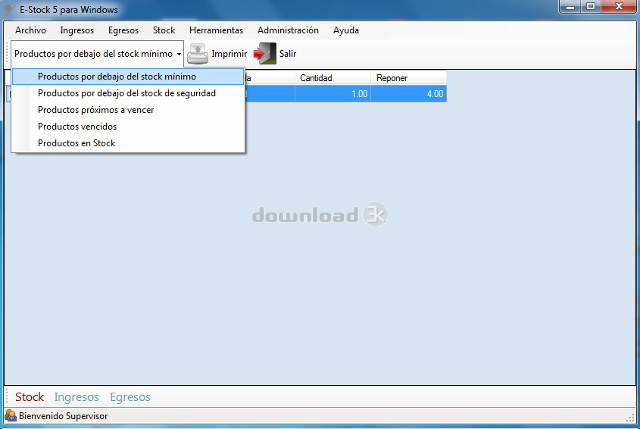Switch to the Ingresos bottom tab
The image size is (640, 429).
coord(77,397)
